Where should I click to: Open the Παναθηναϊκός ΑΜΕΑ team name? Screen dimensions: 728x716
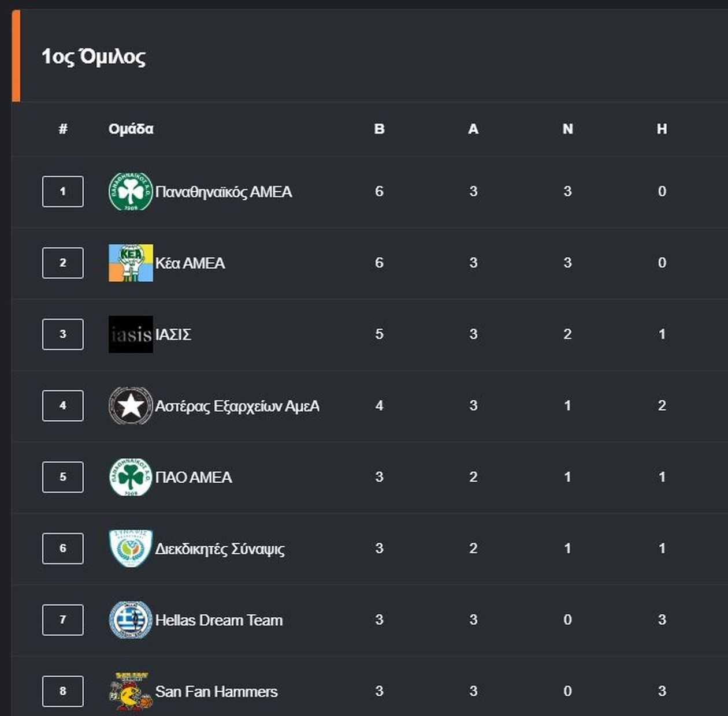coord(224,192)
